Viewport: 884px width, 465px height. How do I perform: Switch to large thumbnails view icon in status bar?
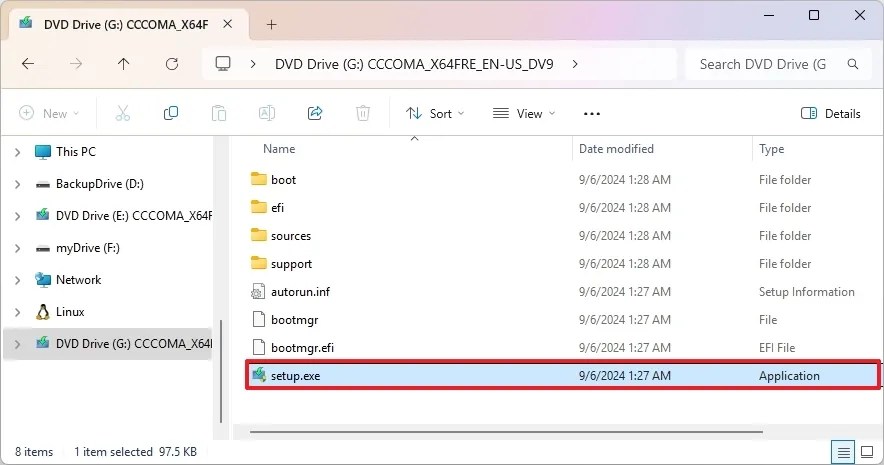pyautogui.click(x=867, y=452)
